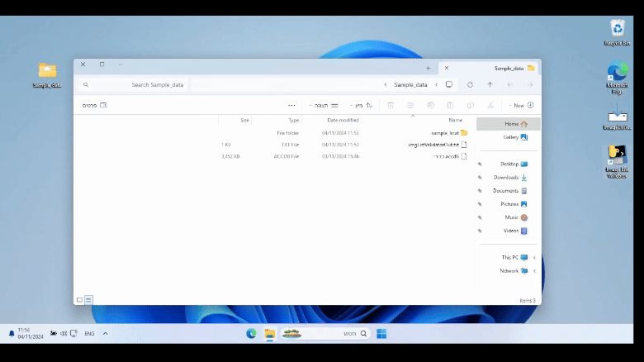Viewport: 644px width, 362px height.
Task: Click the ENG language indicator
Action: click(89, 334)
